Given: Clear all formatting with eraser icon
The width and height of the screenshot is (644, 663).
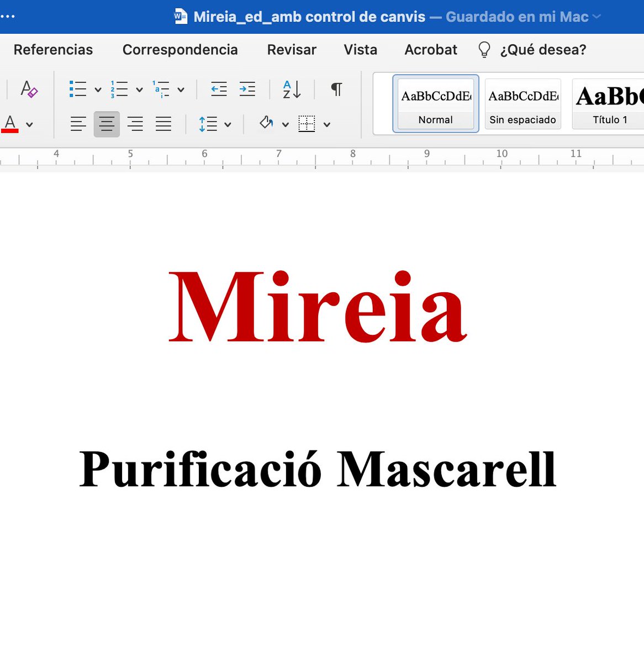Looking at the screenshot, I should click(x=29, y=89).
